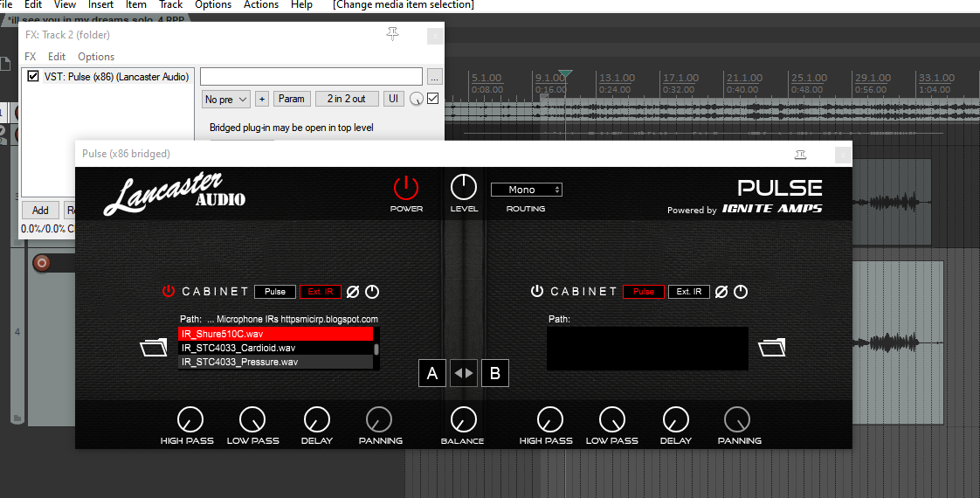
Task: Click the Add button in FX window
Action: coord(40,211)
